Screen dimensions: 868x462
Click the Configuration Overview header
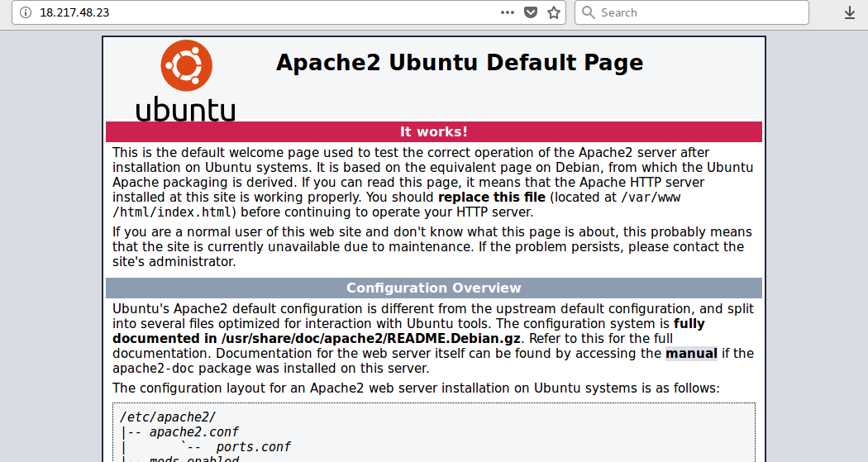coord(434,288)
